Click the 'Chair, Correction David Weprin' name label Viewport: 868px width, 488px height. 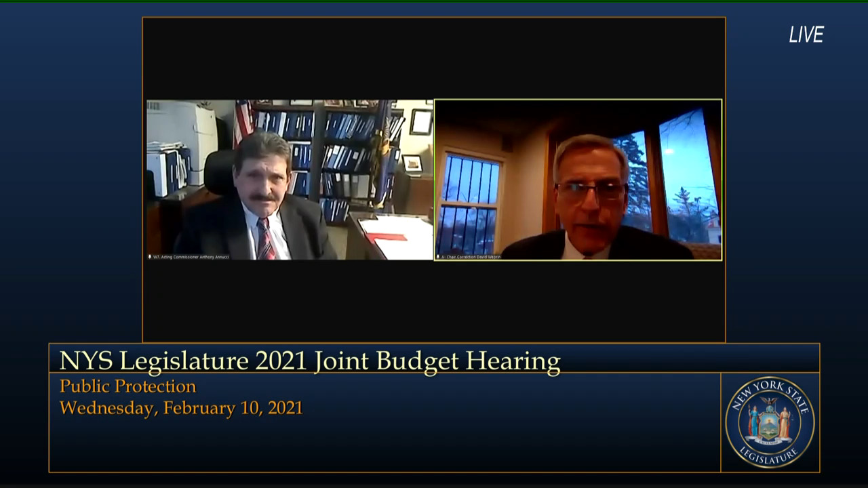coord(473,257)
